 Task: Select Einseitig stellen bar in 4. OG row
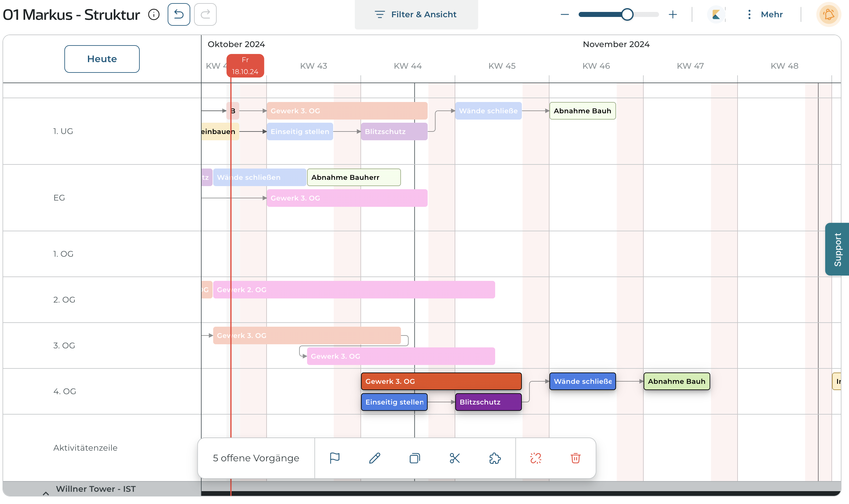coord(394,402)
